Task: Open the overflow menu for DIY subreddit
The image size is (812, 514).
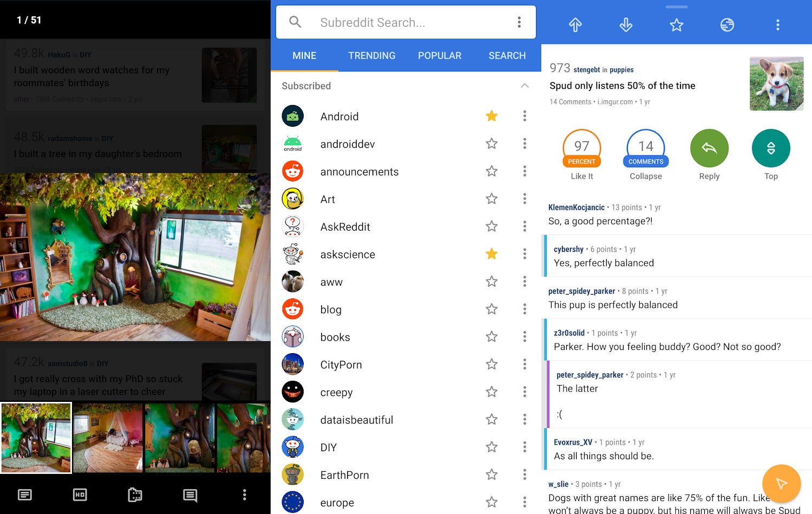Action: 525,447
